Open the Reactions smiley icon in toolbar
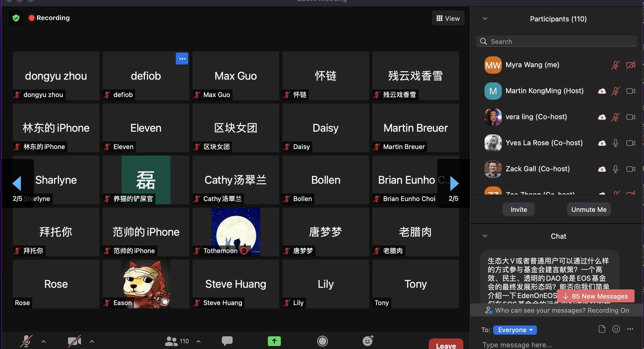Screen dimensions: 644x349 tap(368, 341)
